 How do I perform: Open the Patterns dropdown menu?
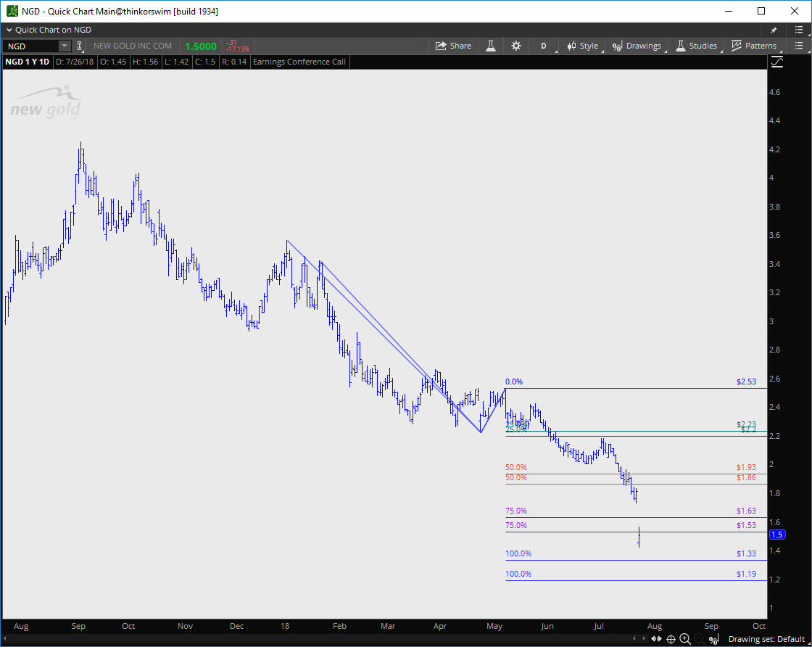(754, 46)
